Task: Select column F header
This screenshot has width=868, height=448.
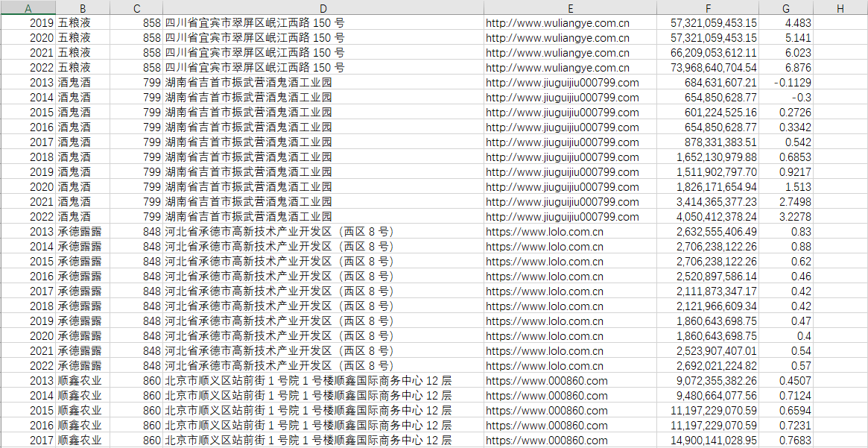Action: coord(708,7)
